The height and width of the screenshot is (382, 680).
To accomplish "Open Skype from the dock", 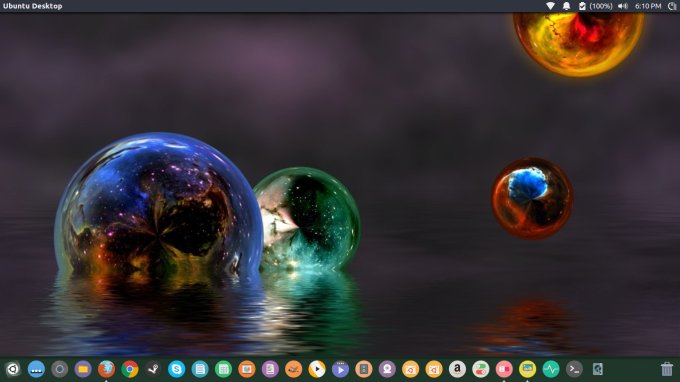I will coord(177,369).
